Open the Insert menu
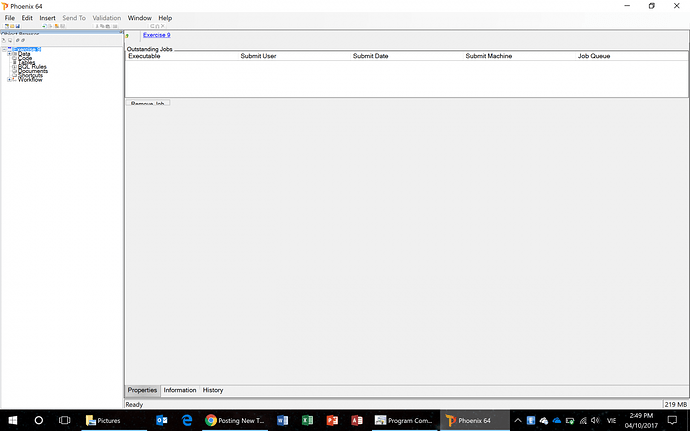 pos(48,18)
